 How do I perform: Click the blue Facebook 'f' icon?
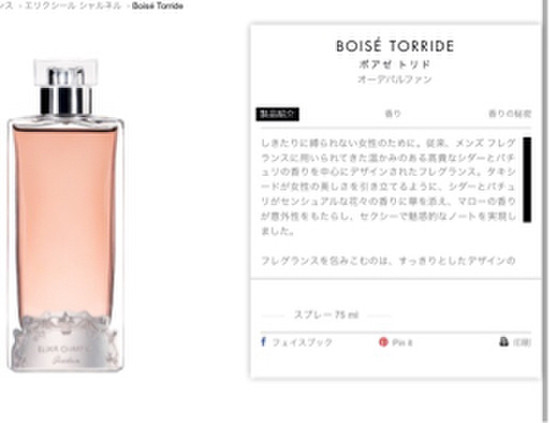[263, 342]
